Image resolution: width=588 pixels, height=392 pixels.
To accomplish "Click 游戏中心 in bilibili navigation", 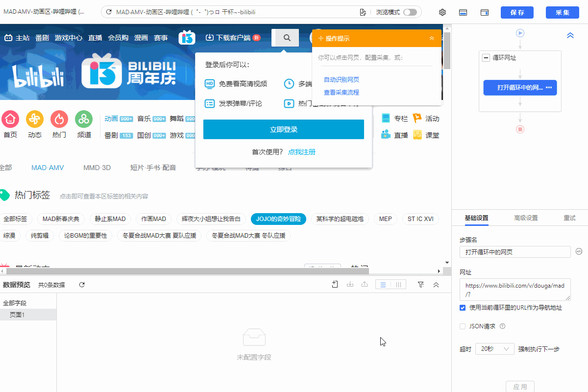I will [x=69, y=38].
